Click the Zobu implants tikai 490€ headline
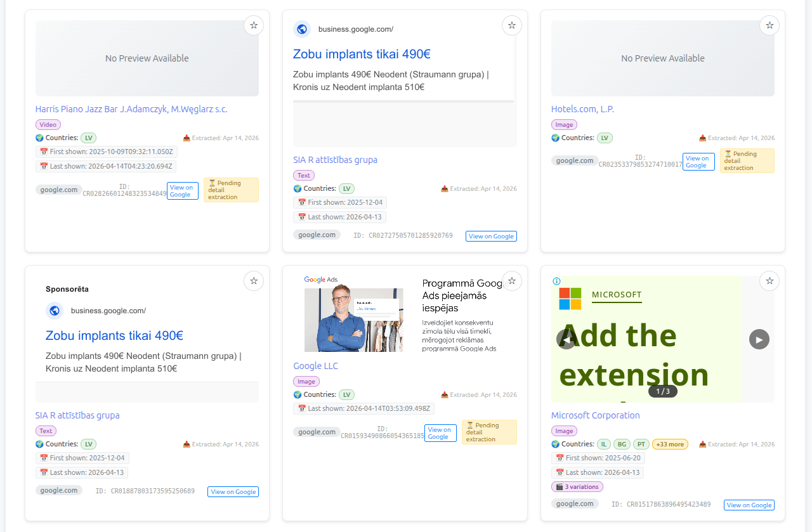Viewport: 812px width, 532px height. coord(362,54)
